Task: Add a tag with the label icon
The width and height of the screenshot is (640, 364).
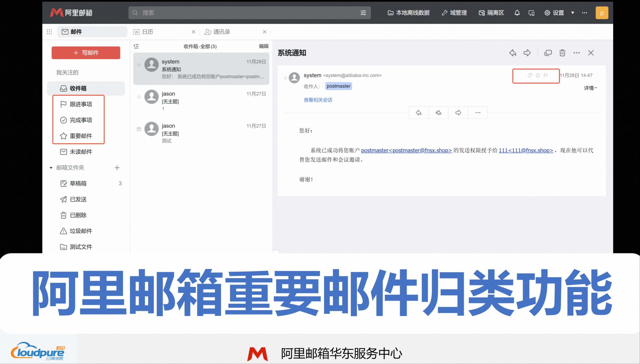Action: (x=530, y=75)
